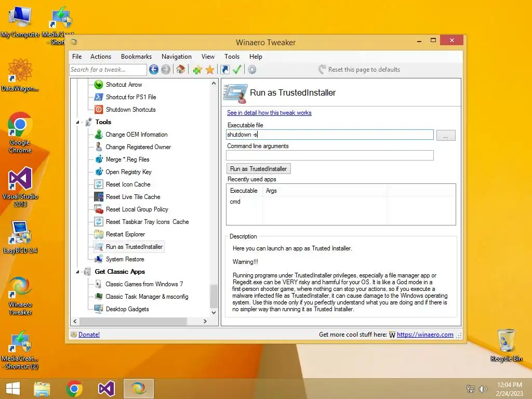Select Shortcut for PS1 File tweak

(130, 97)
